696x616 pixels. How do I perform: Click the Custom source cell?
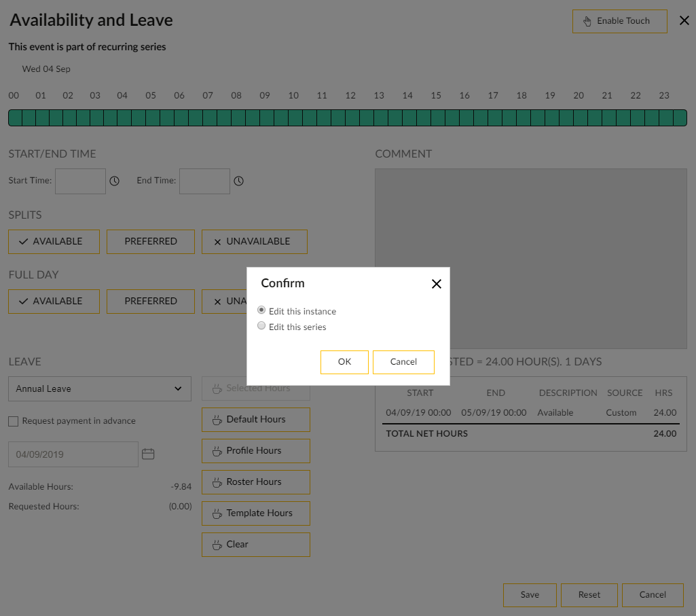[x=621, y=413]
